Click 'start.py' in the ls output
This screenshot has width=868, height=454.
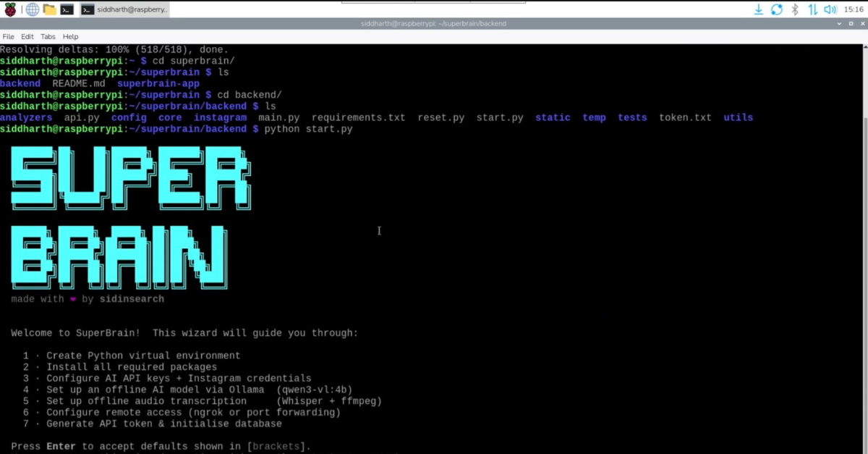[500, 117]
